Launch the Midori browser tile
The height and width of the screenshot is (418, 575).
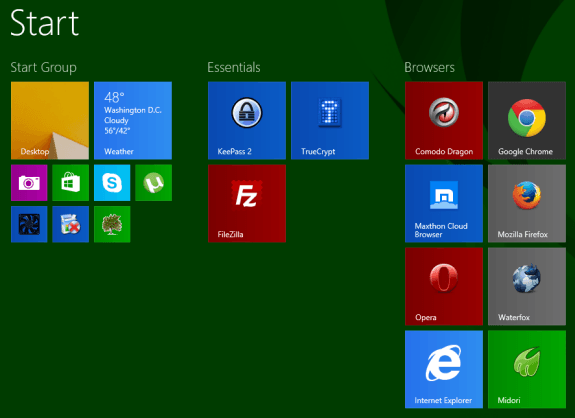pos(527,369)
